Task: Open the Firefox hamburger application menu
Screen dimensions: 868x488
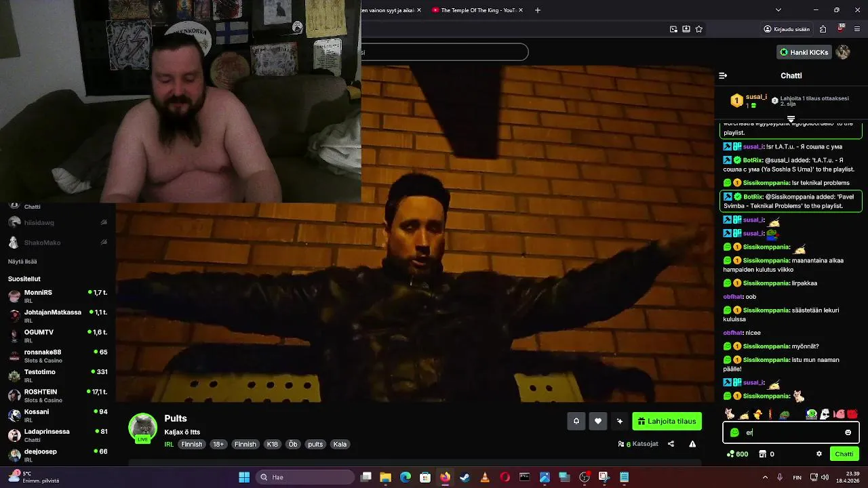Action: click(857, 29)
